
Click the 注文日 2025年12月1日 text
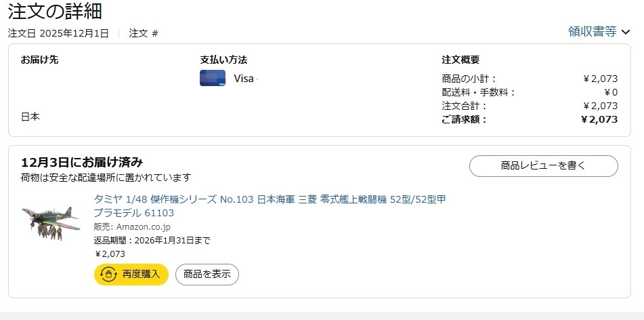[x=58, y=33]
